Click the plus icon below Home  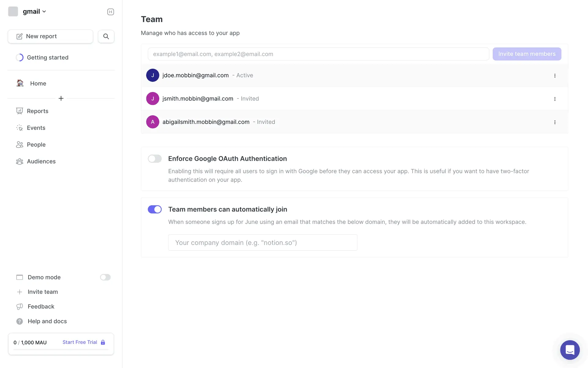[61, 98]
